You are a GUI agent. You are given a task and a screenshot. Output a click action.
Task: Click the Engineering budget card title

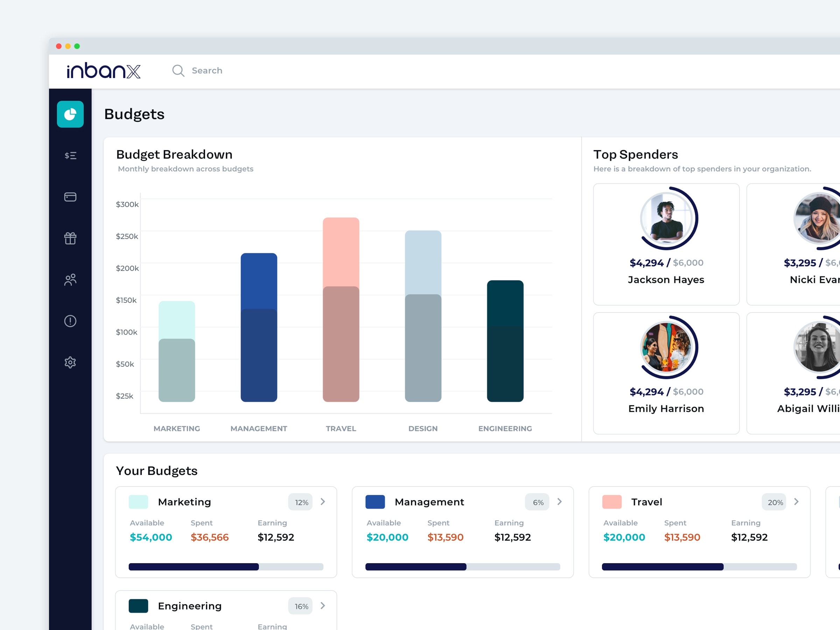[x=190, y=606]
